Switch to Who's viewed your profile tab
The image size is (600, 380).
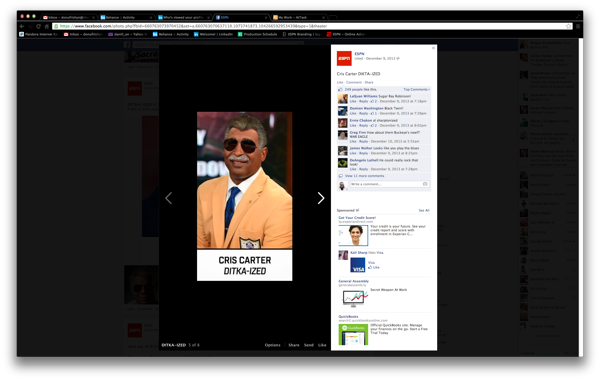(184, 17)
